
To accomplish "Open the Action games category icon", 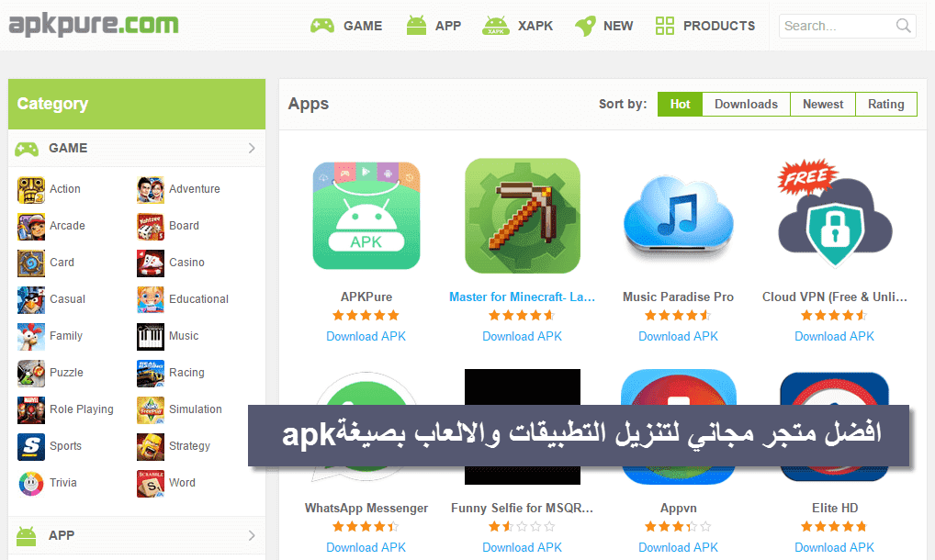I will click(x=31, y=190).
